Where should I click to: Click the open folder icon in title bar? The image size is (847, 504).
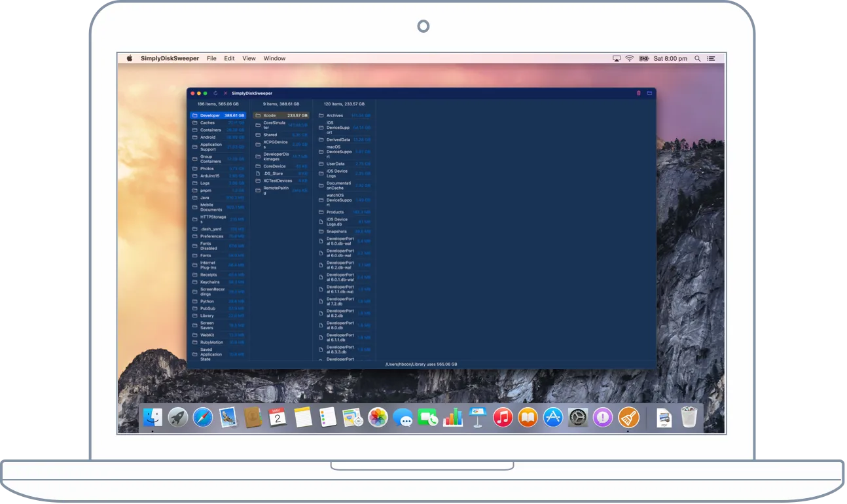(649, 93)
